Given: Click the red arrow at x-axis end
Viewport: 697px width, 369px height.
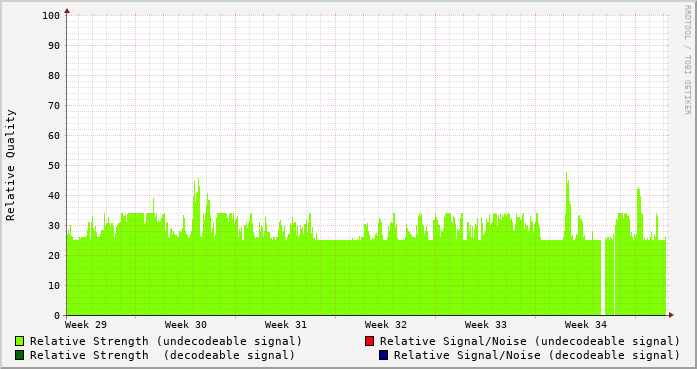Looking at the screenshot, I should [671, 315].
